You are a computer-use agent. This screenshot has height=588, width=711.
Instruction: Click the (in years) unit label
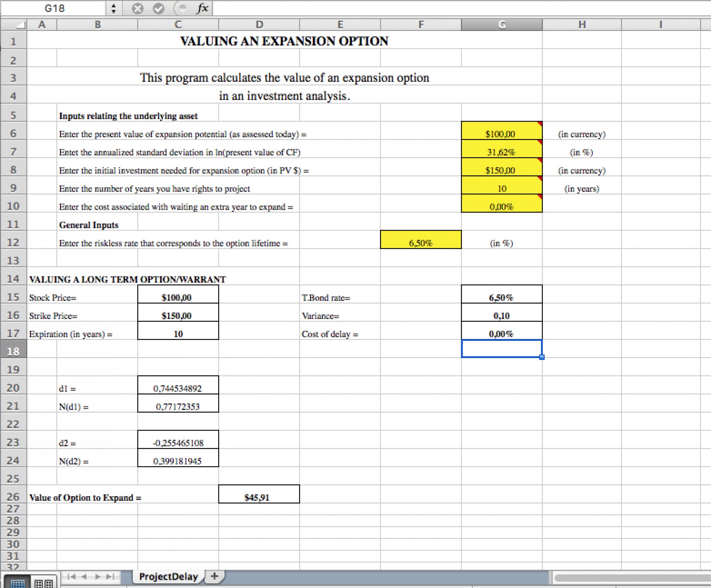(x=582, y=189)
